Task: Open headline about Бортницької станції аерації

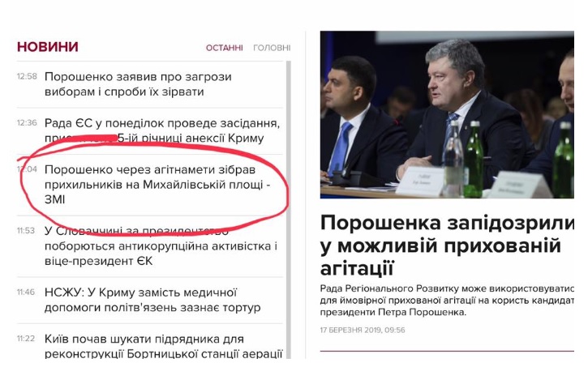Action: click(163, 346)
